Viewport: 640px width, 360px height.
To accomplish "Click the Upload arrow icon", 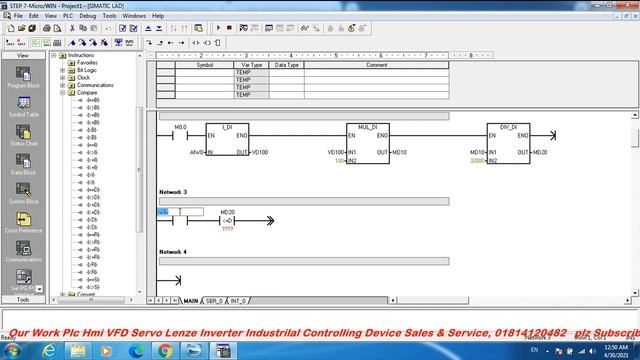I will pos(148,28).
